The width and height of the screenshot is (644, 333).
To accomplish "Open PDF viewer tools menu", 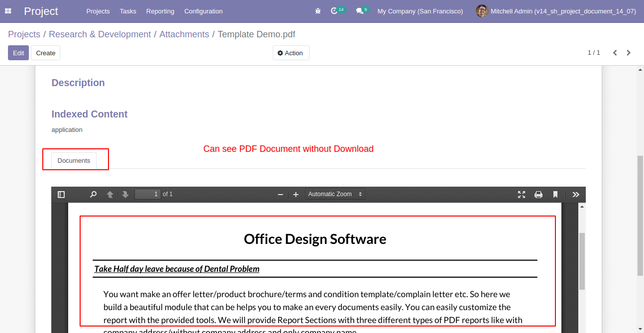I will coord(576,194).
